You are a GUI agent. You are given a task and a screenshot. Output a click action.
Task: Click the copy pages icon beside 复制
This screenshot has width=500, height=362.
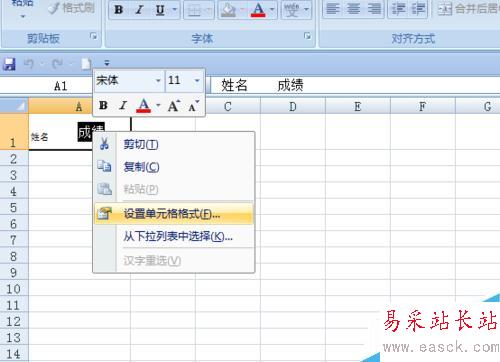tap(104, 166)
